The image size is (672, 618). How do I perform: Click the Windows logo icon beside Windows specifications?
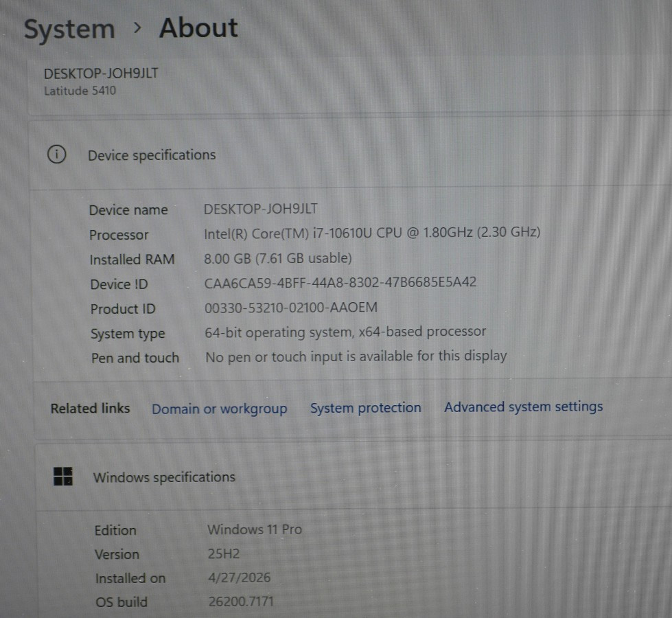(x=63, y=477)
